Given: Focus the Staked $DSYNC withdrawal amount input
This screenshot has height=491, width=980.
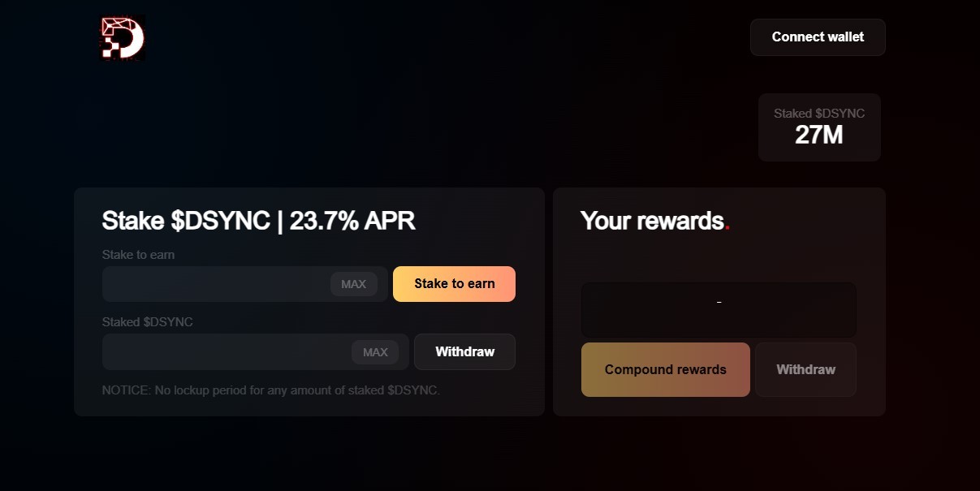Looking at the screenshot, I should point(226,352).
